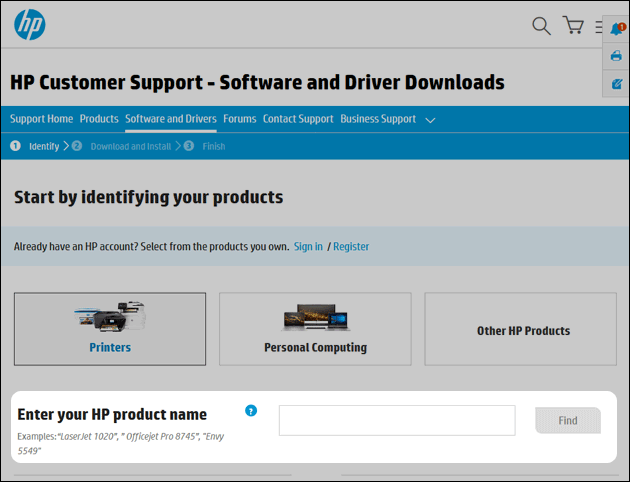
Task: Choose the Printers product category
Action: 110,329
